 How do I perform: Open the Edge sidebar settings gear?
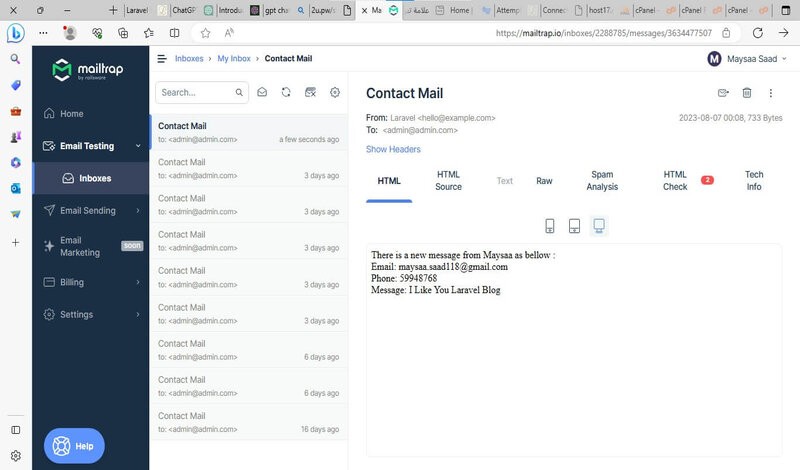pyautogui.click(x=15, y=456)
